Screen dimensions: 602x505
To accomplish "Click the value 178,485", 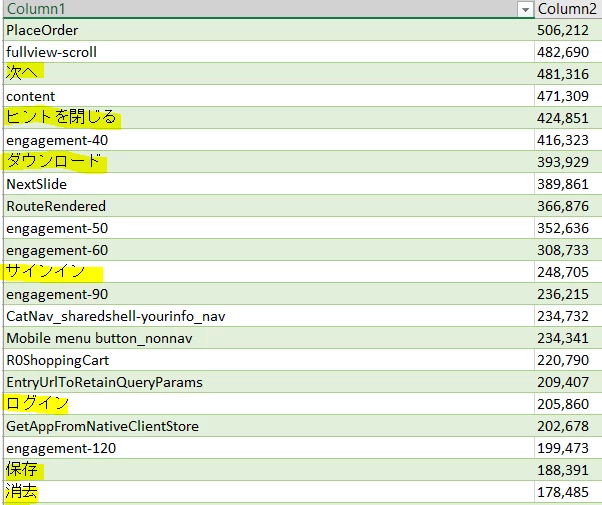I will click(562, 492).
